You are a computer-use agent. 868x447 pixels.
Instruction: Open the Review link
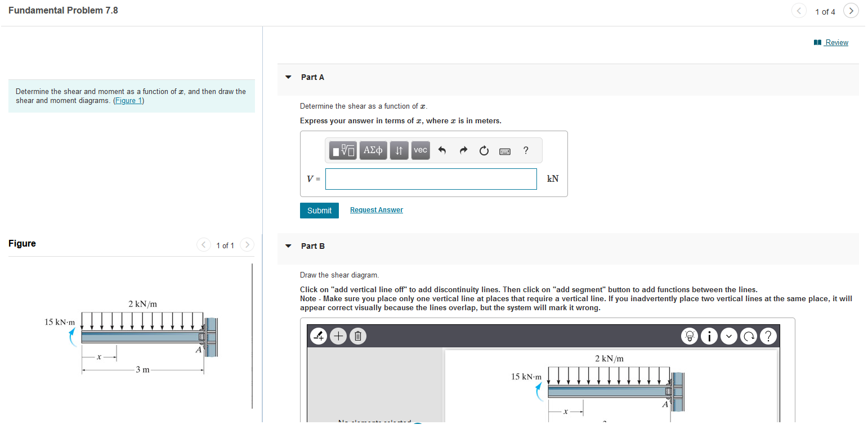(835, 42)
